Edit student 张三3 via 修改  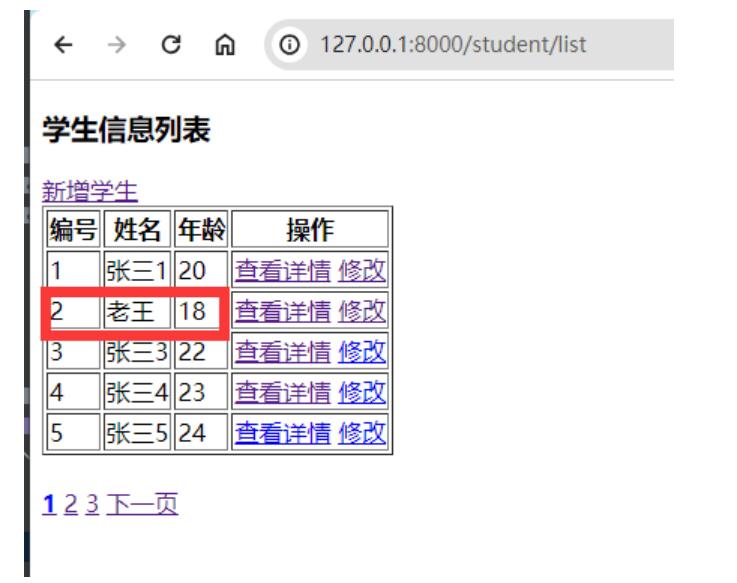(x=362, y=352)
